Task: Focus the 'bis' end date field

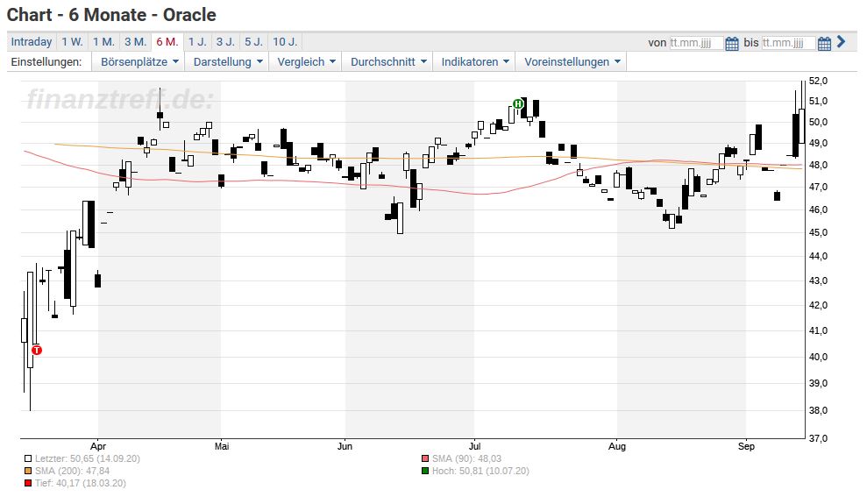Action: (788, 43)
